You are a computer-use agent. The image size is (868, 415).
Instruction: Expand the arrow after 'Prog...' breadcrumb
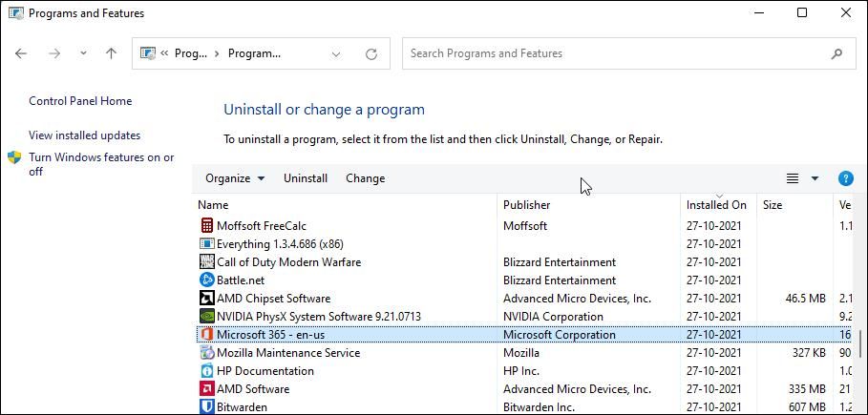217,53
